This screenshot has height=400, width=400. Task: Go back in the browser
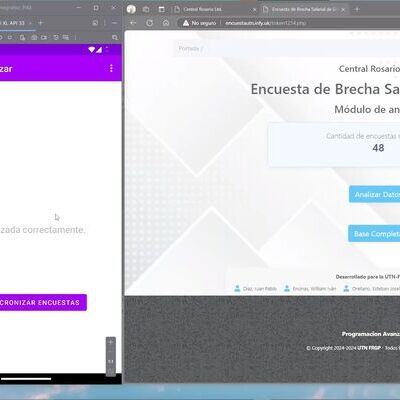coord(133,23)
